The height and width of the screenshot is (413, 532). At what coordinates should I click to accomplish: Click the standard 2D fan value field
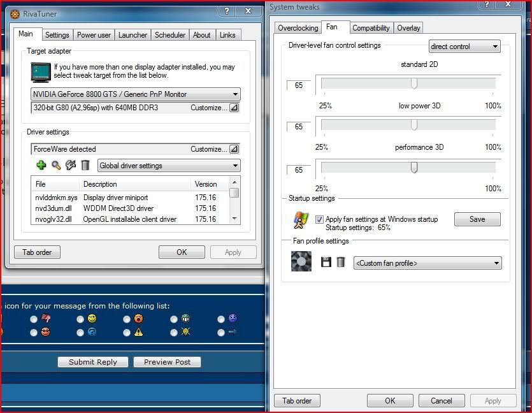tap(299, 85)
